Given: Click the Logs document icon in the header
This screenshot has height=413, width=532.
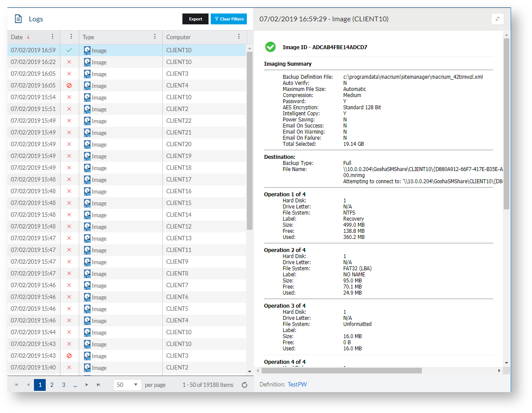Looking at the screenshot, I should point(18,19).
